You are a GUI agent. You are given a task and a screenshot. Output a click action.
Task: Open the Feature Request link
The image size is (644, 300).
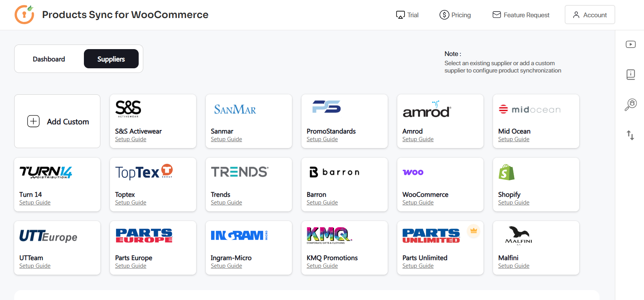[x=521, y=15]
